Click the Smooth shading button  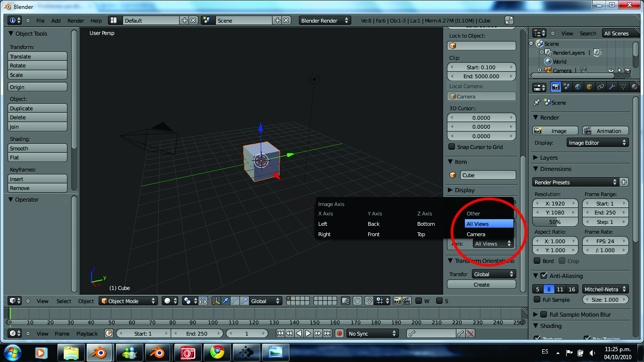[x=38, y=148]
